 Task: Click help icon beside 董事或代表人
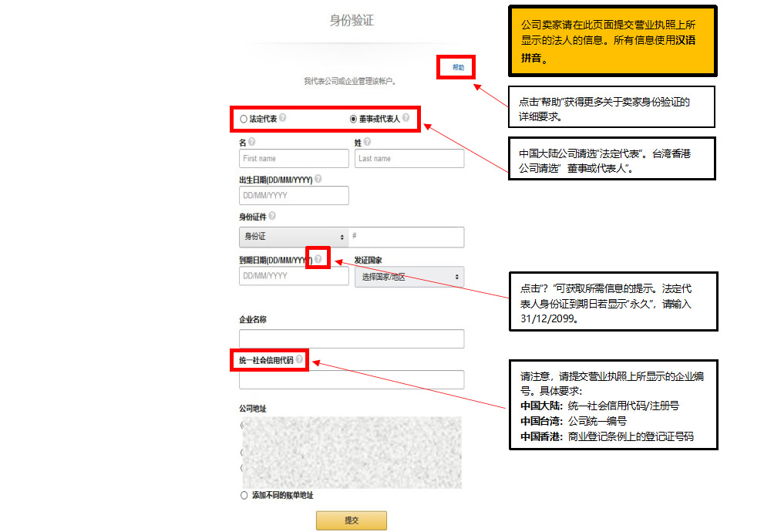point(406,119)
